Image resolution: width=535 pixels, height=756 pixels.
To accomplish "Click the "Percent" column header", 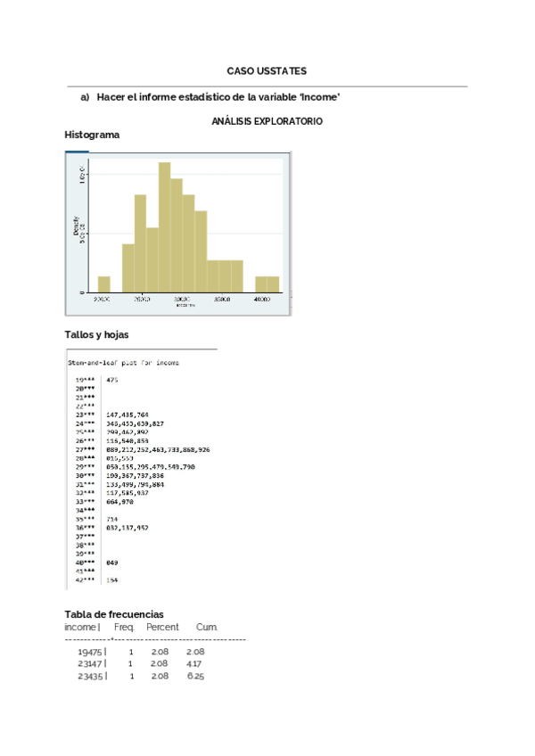I will 162,628.
